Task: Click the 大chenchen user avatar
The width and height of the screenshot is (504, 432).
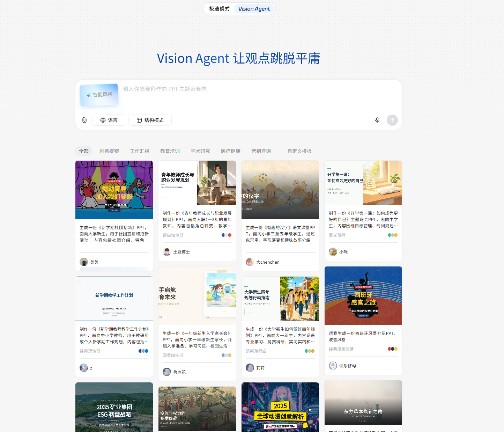Action: click(250, 262)
